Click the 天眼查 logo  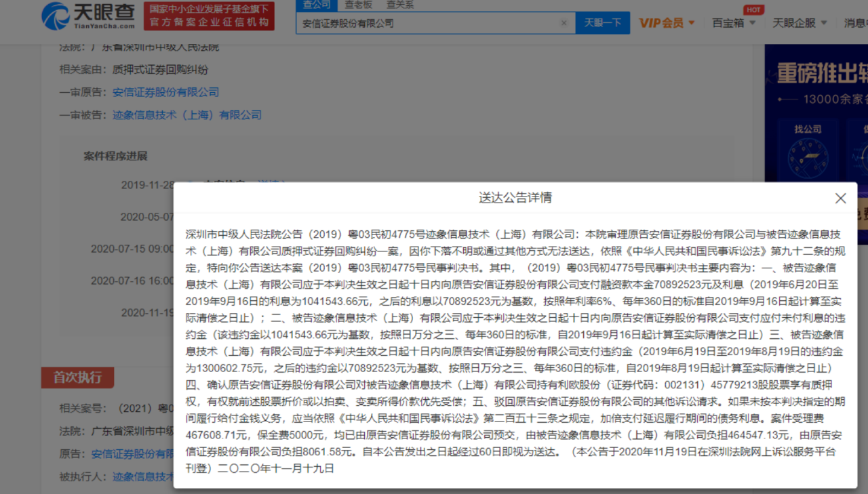(x=88, y=16)
